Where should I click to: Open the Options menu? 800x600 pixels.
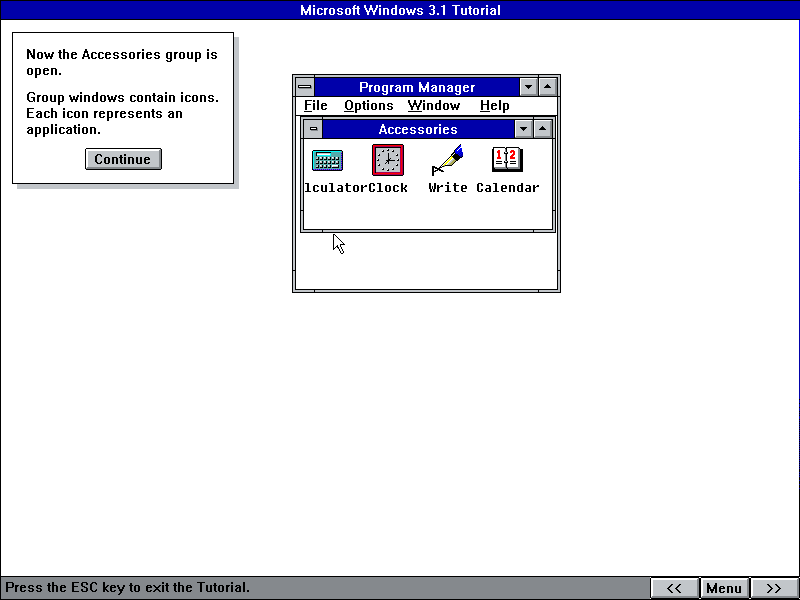pyautogui.click(x=368, y=106)
